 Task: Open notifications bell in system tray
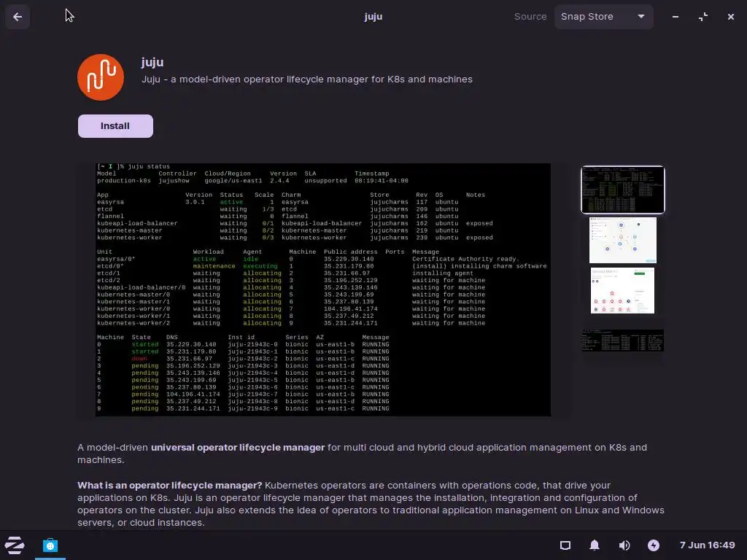[x=595, y=545]
